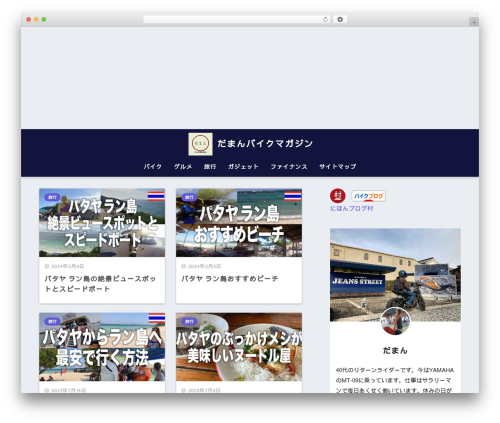The height and width of the screenshot is (423, 500).
Task: Open パタヤラン島 おすすめビーチ thumbnail
Action: [239, 223]
